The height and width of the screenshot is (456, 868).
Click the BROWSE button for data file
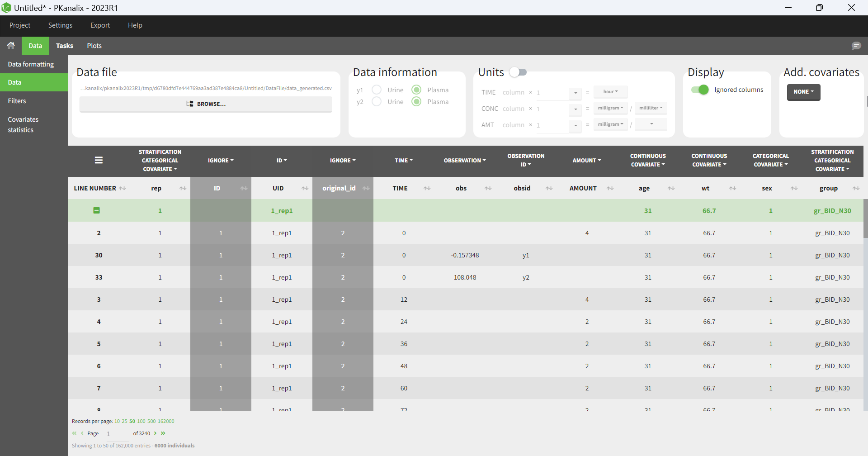(206, 104)
